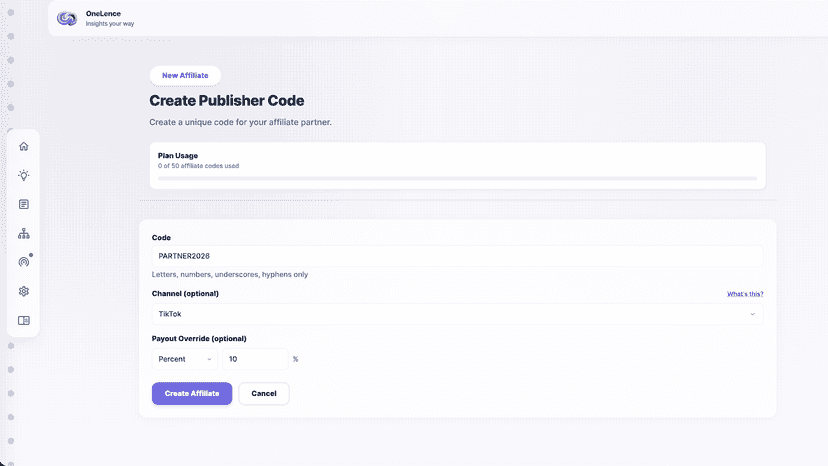The width and height of the screenshot is (828, 466).
Task: Open the book docs icon in sidebar
Action: (x=24, y=320)
